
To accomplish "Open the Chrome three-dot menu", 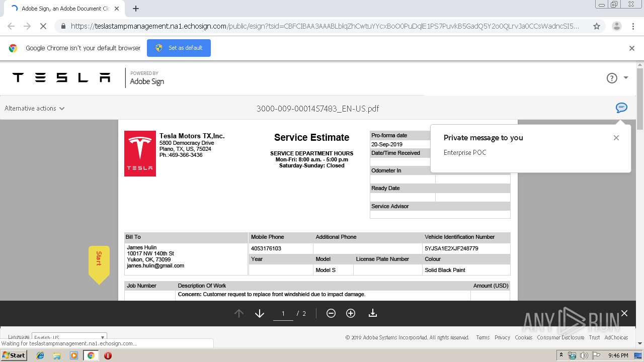I will (x=633, y=26).
